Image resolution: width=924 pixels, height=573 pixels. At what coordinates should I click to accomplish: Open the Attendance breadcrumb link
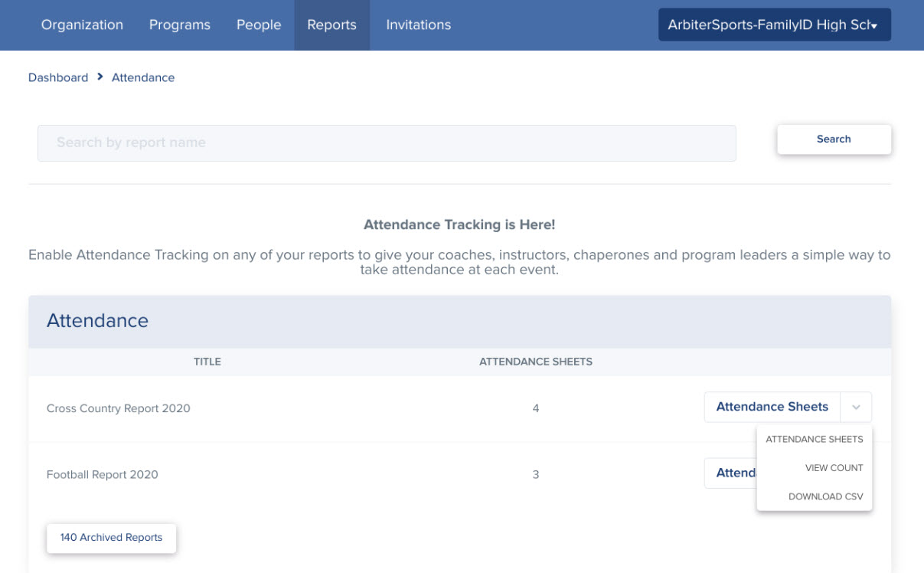pyautogui.click(x=142, y=77)
